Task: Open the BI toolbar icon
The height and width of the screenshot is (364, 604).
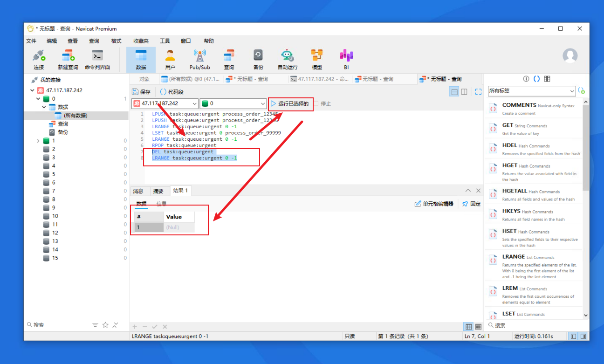Action: click(346, 60)
